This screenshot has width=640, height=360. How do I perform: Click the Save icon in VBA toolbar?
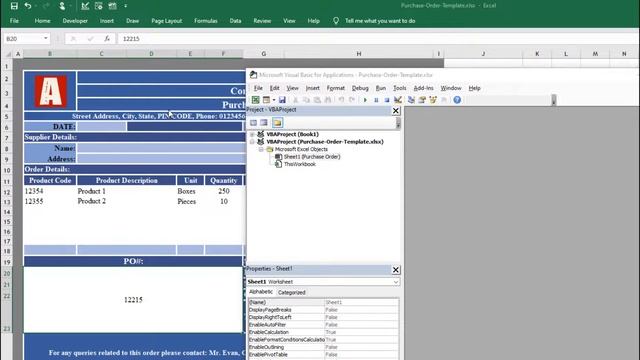tap(282, 100)
